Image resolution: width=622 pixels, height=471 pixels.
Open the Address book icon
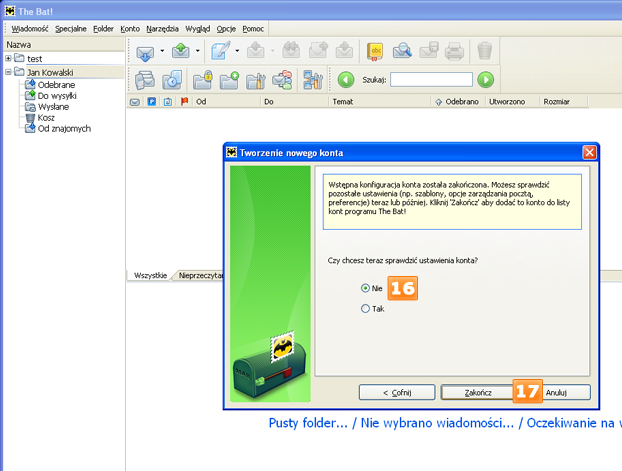375,52
